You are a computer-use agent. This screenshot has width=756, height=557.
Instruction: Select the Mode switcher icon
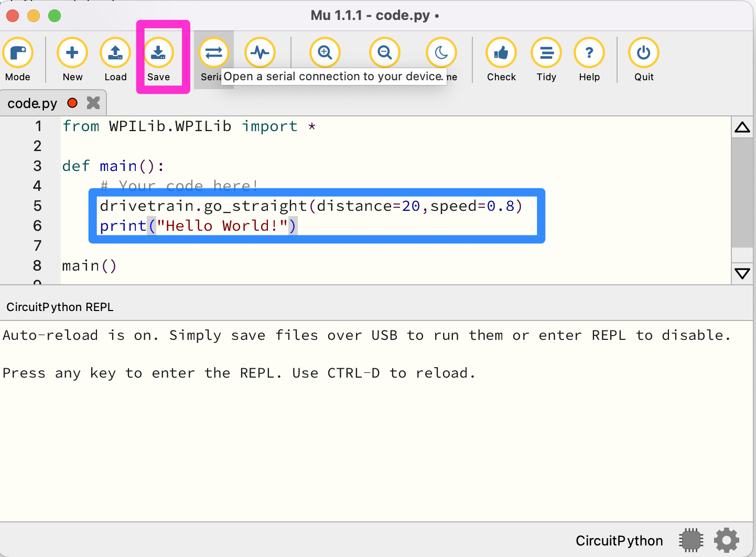(18, 52)
